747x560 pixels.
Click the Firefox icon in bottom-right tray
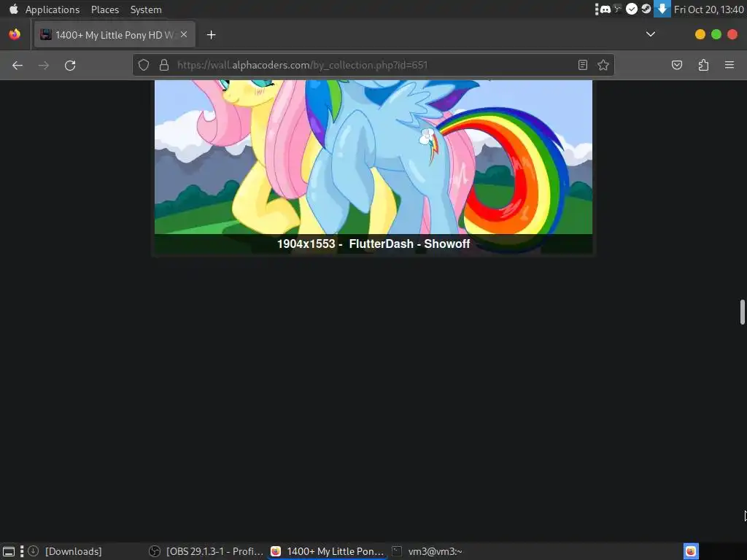click(x=691, y=551)
